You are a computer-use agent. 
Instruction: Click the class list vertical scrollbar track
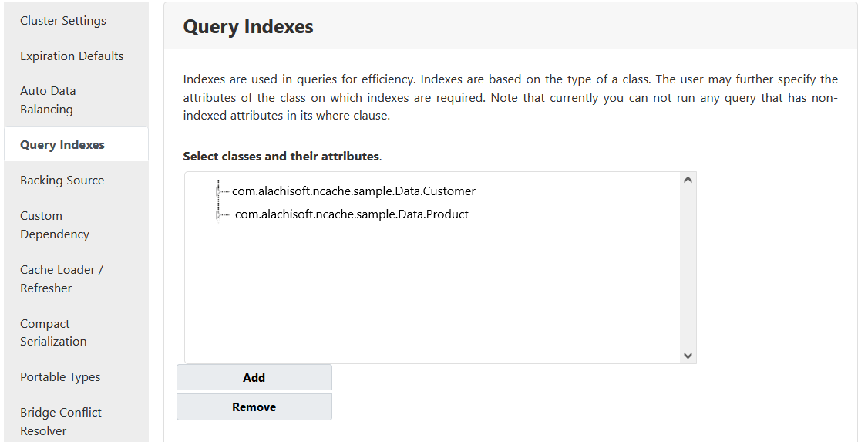point(688,270)
